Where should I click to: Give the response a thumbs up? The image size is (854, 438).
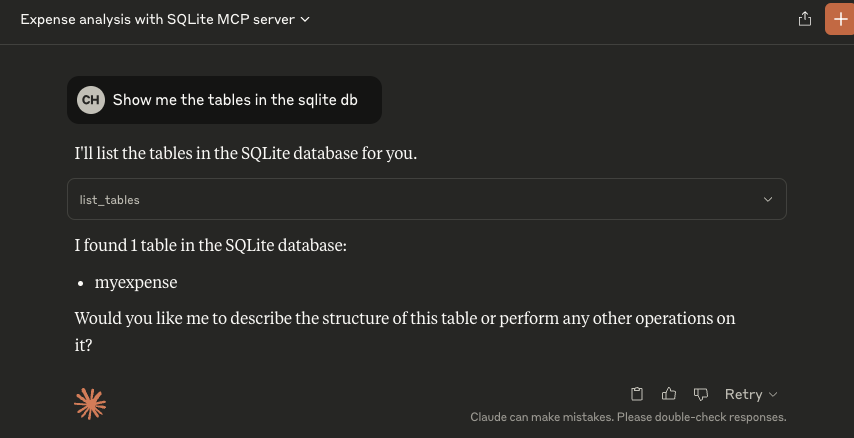point(669,394)
